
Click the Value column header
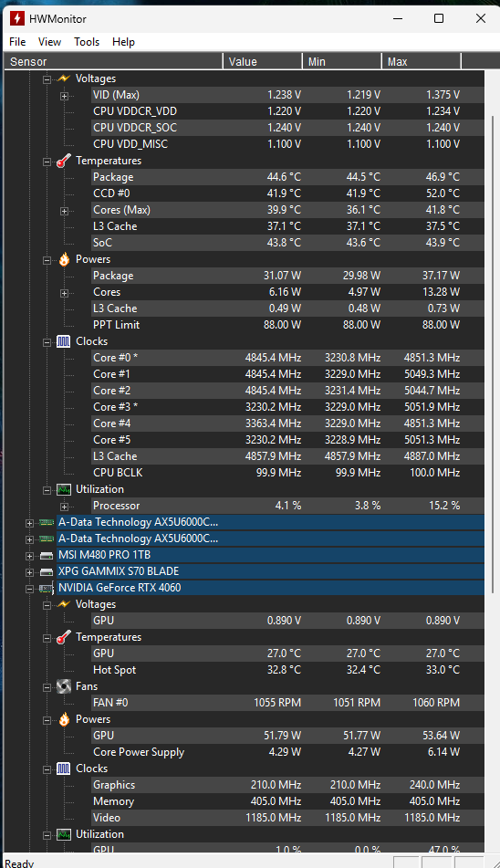click(263, 61)
